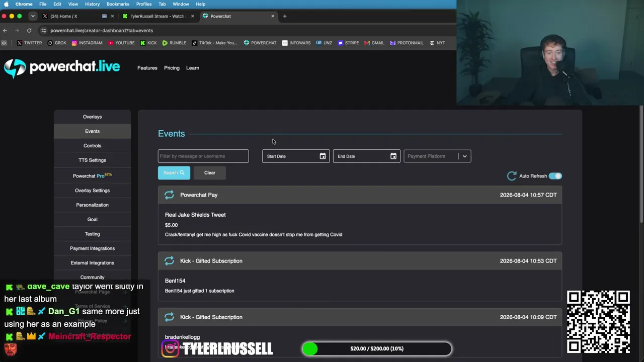Open the Chrome apps grid icon
Image resolution: width=644 pixels, height=362 pixels.
[x=5, y=43]
